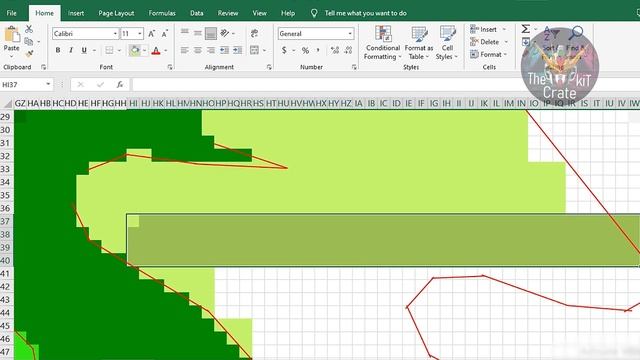640x360 pixels.
Task: Top align the cell content
Action: click(185, 33)
